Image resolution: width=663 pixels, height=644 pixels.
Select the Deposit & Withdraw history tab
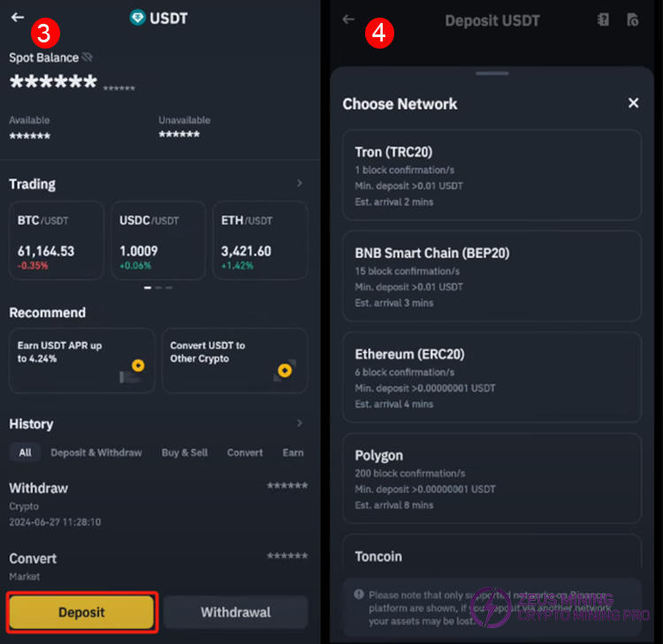click(96, 452)
